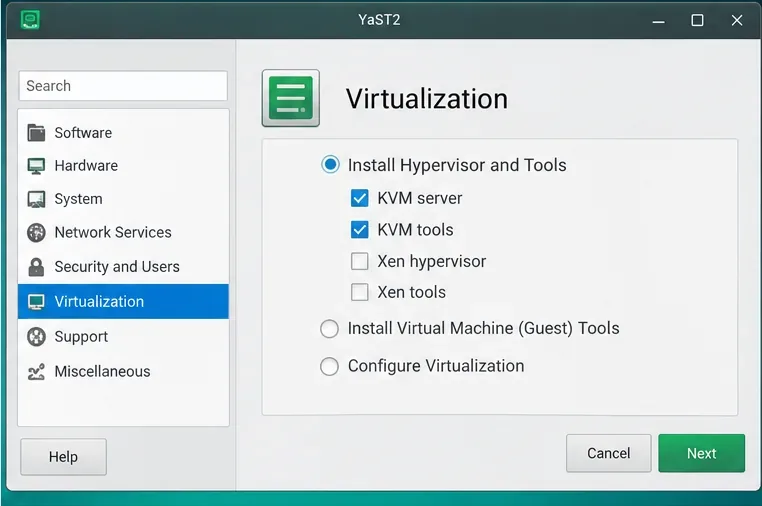Enable the Xen hypervisor checkbox
This screenshot has height=506, width=762.
360,261
